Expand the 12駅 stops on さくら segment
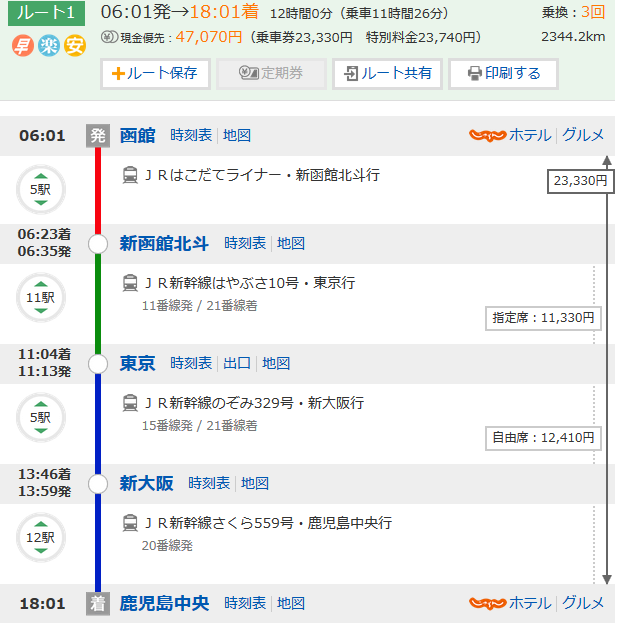 point(40,536)
